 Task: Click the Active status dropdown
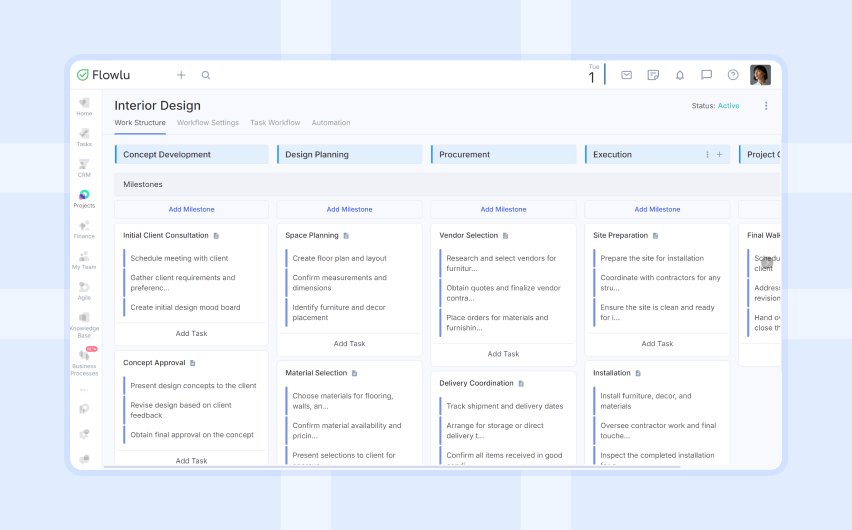pos(728,106)
